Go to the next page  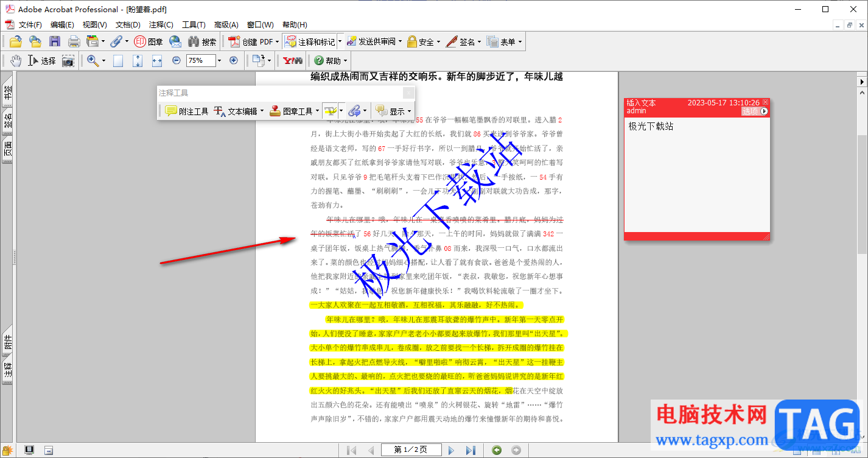tap(451, 450)
